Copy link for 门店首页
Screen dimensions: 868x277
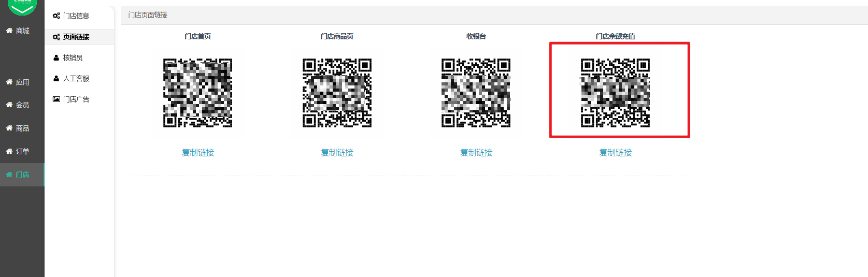click(198, 153)
